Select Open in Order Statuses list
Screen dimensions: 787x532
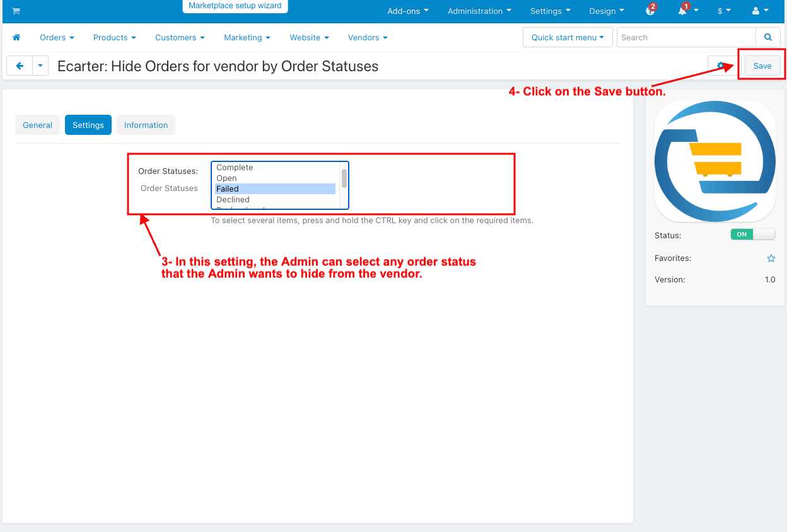pyautogui.click(x=276, y=178)
